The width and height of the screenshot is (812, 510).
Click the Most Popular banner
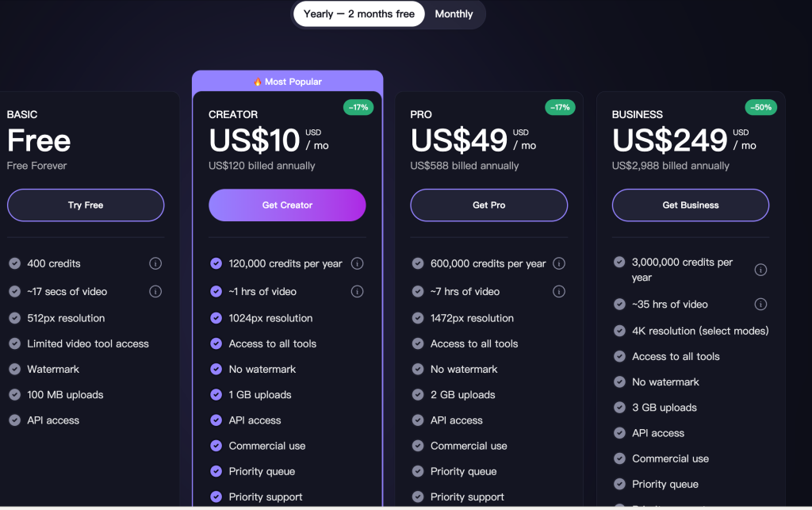[287, 82]
